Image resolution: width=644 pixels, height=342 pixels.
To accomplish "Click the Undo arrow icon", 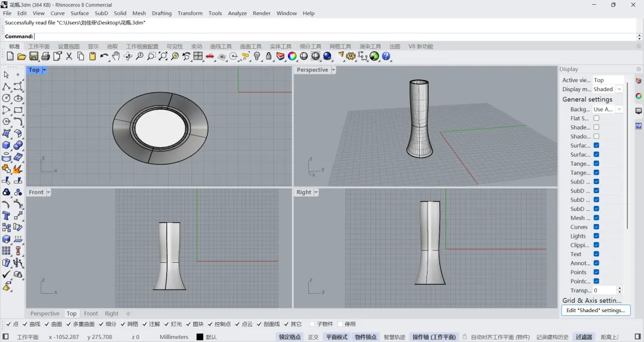I will pos(104,56).
